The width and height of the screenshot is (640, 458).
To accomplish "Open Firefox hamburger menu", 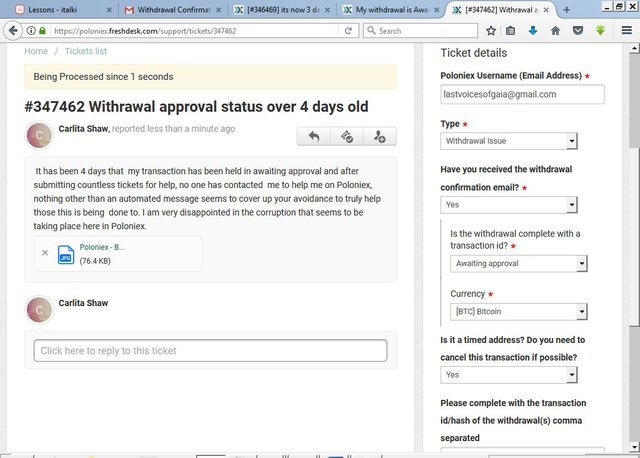I will coord(627,31).
